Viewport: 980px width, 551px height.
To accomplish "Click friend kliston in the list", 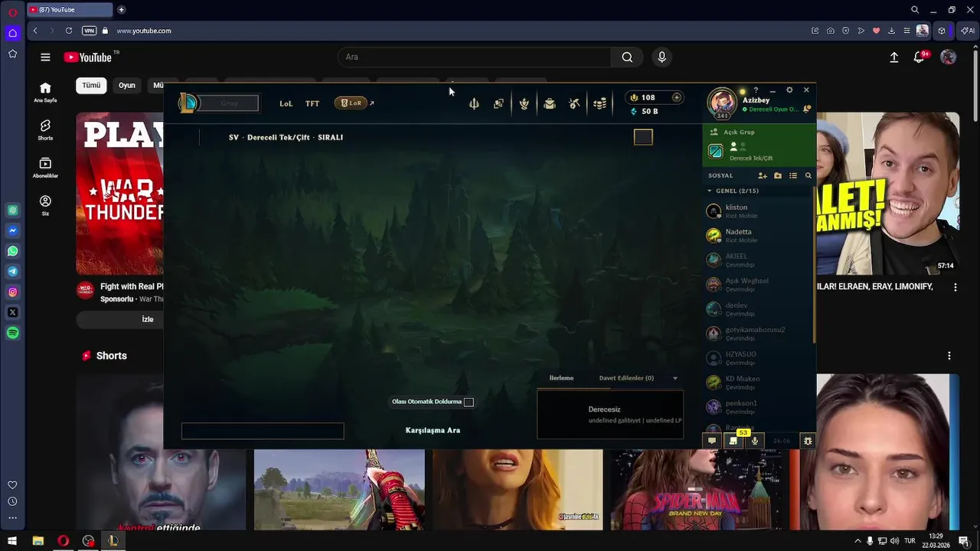I will [759, 211].
